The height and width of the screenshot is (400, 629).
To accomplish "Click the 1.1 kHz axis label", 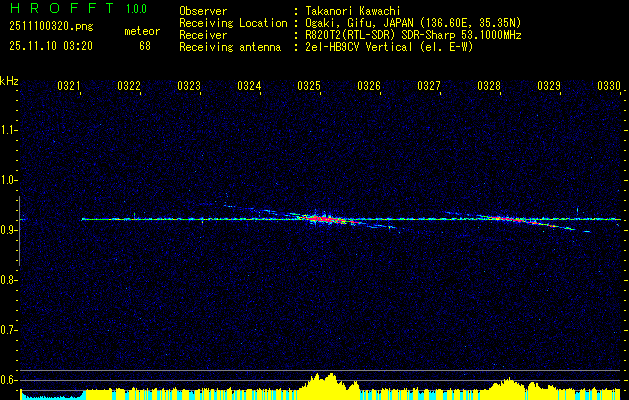I will (x=8, y=130).
